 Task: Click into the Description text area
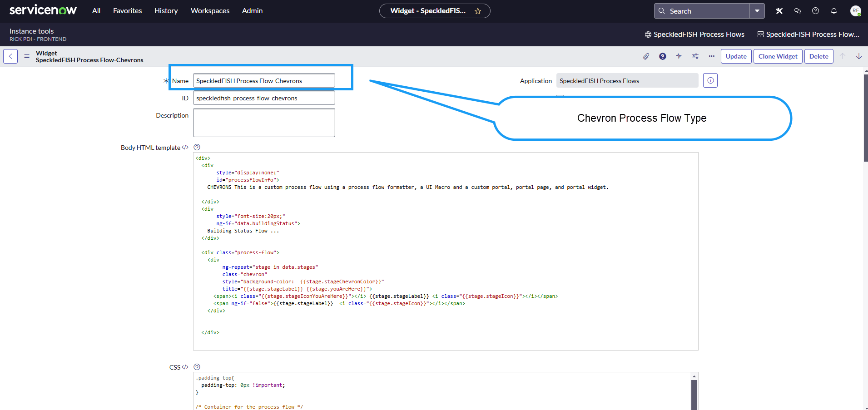point(264,123)
